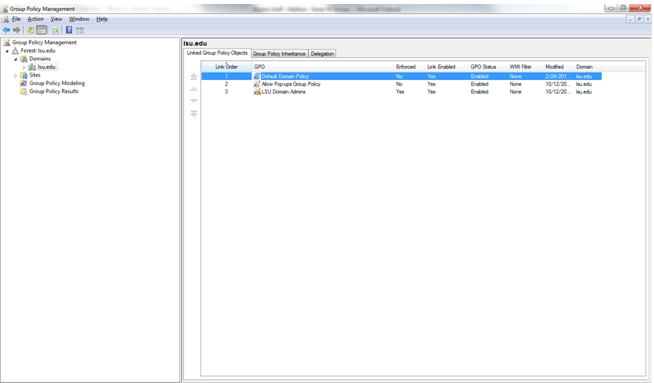Click Modified date of Allow Pop-ups policy
The image size is (654, 383).
[x=558, y=84]
